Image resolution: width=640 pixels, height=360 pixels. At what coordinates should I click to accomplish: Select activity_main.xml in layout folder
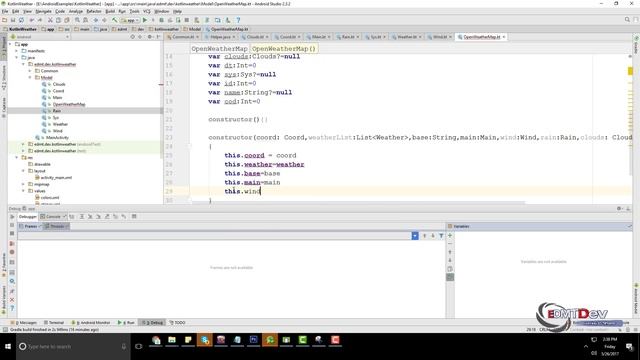click(56, 178)
